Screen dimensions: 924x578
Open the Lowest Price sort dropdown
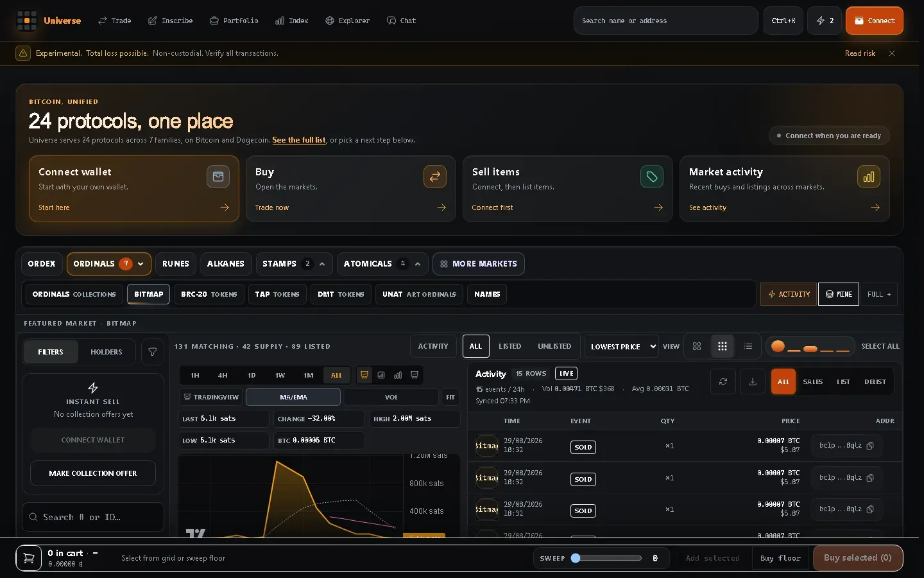(623, 346)
